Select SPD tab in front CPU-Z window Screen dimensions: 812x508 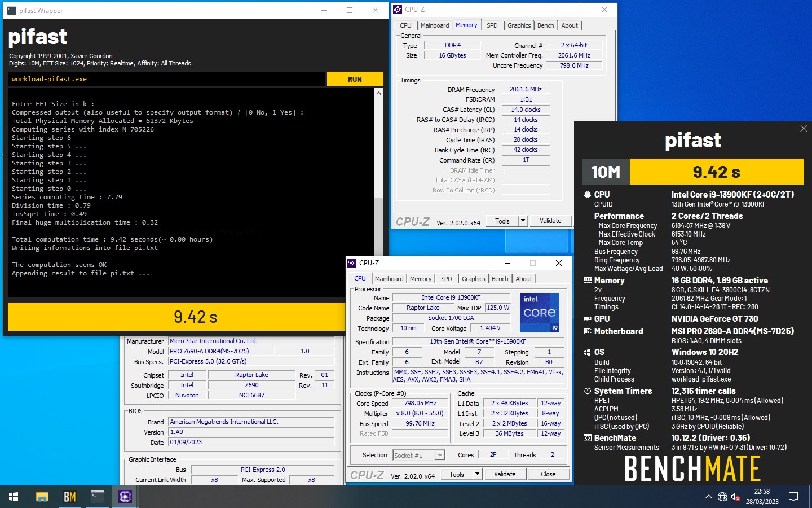(447, 279)
